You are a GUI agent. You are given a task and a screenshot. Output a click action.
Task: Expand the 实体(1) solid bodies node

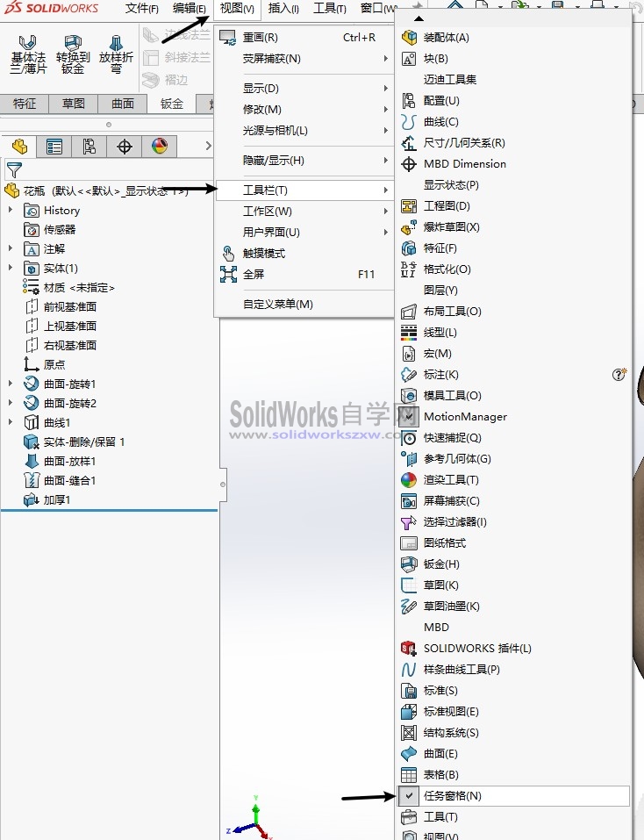[11, 268]
